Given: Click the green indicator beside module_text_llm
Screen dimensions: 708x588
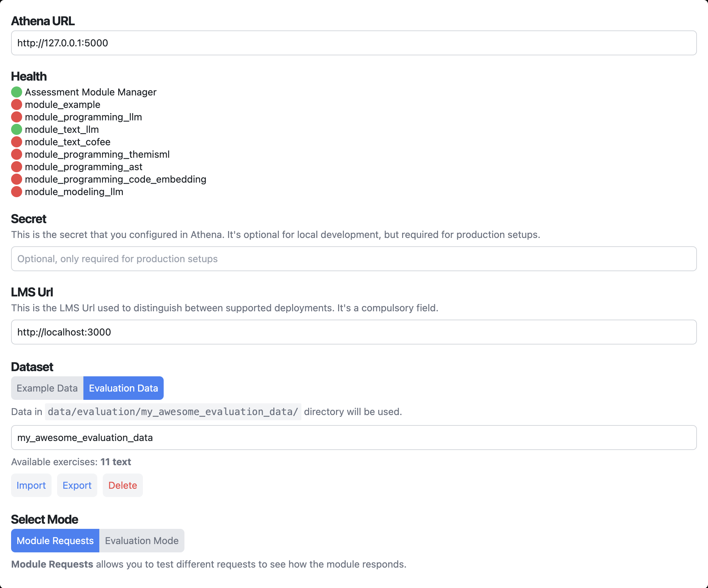Looking at the screenshot, I should (16, 129).
